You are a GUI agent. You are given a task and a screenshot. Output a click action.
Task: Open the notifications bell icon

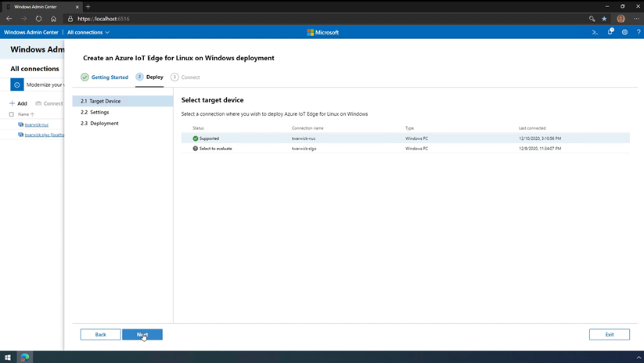coord(610,32)
